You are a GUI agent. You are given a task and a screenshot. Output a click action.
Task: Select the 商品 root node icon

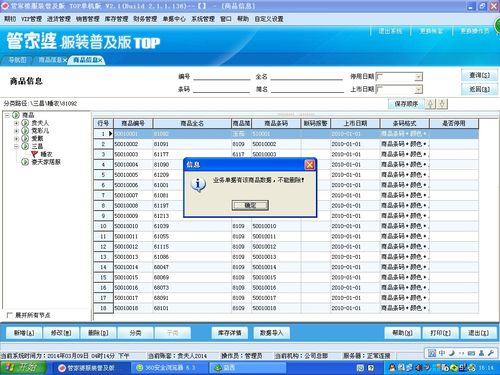coord(16,115)
